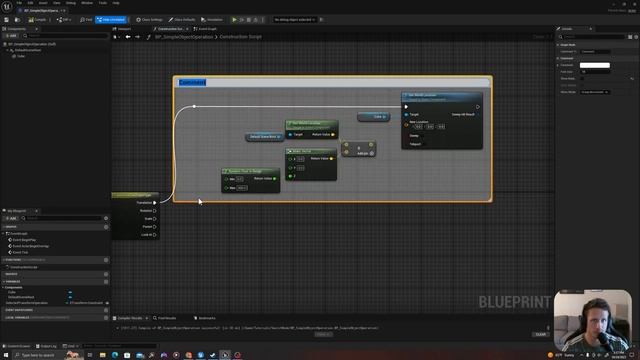The image size is (640, 360).
Task: Switch to the Find Results tab
Action: point(164,318)
